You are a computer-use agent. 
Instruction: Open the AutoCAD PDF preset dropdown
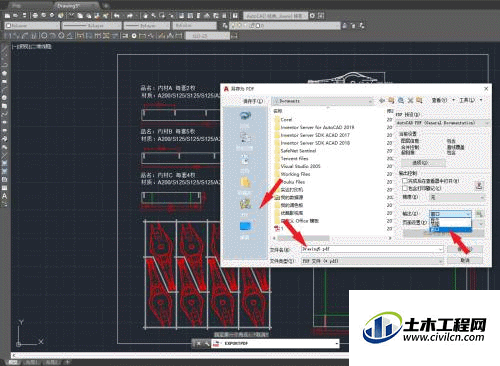pyautogui.click(x=443, y=123)
